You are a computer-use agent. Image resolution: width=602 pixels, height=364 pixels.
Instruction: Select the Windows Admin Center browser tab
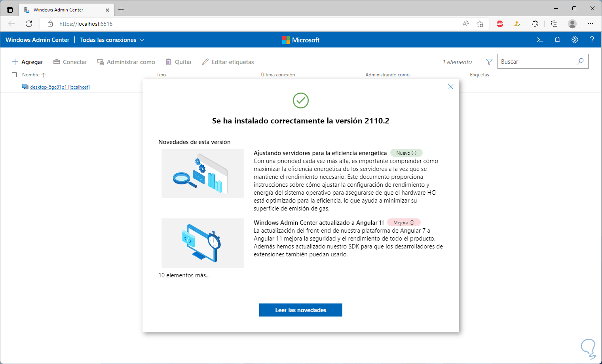tap(66, 10)
